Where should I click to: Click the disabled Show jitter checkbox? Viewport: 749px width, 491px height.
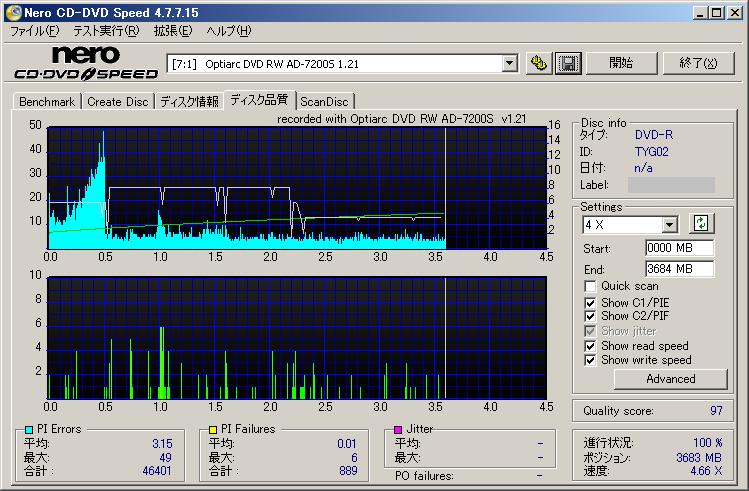point(590,331)
